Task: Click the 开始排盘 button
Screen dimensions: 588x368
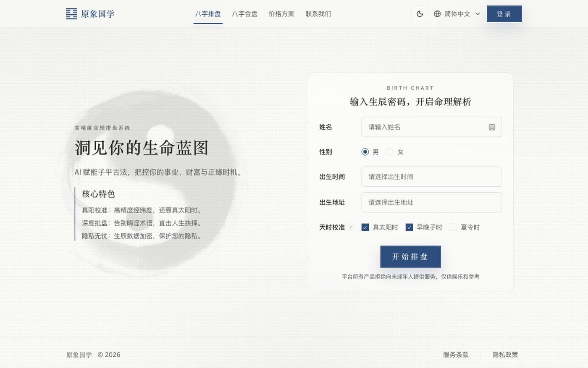Action: tap(410, 257)
